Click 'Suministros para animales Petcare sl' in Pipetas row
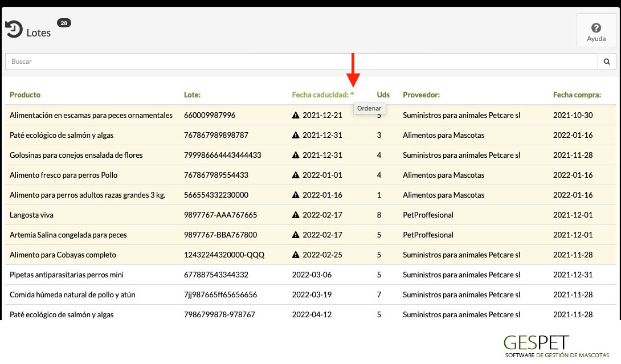Screen dimensions: 621x364 click(x=461, y=275)
